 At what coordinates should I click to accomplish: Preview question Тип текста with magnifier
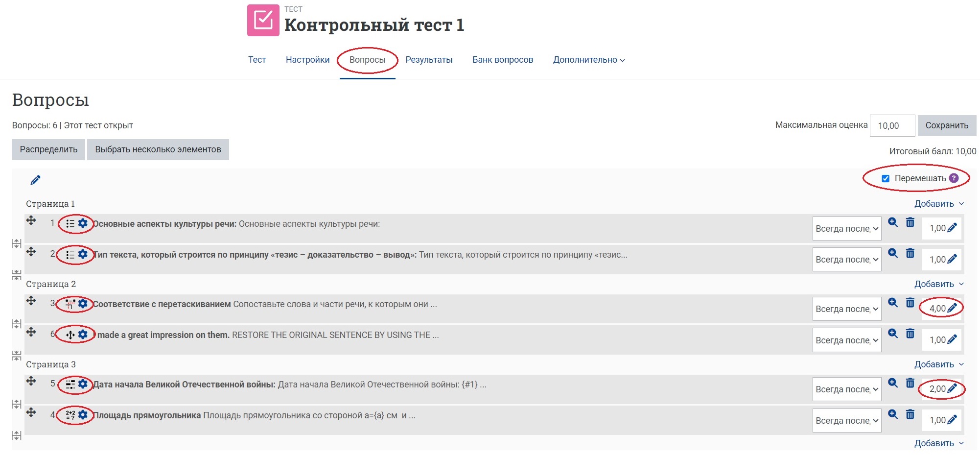(x=893, y=253)
